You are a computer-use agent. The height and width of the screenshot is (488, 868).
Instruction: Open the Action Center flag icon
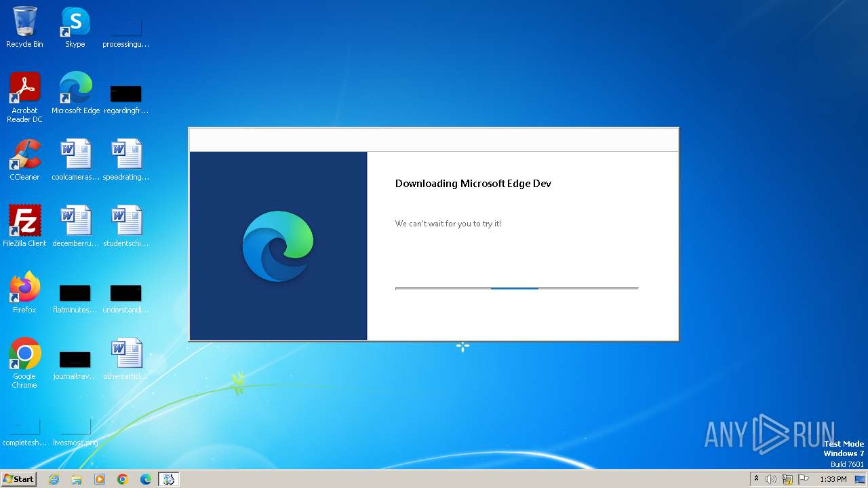tap(804, 479)
